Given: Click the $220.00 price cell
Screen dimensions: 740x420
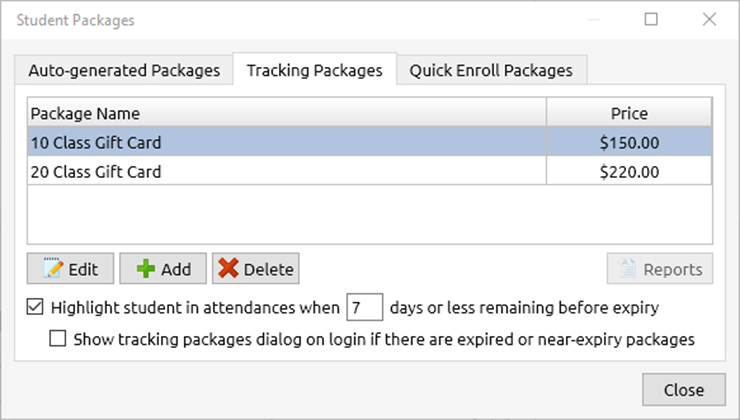Looking at the screenshot, I should (x=629, y=172).
